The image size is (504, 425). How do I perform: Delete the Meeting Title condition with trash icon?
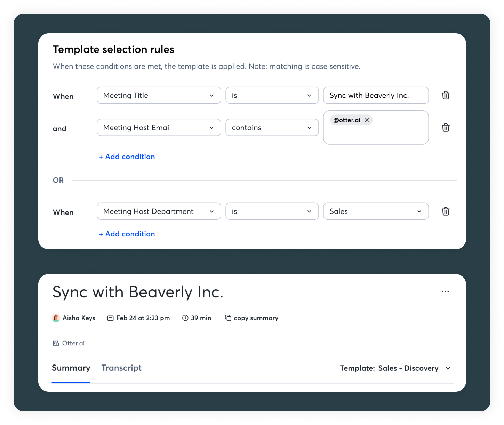[x=446, y=95]
